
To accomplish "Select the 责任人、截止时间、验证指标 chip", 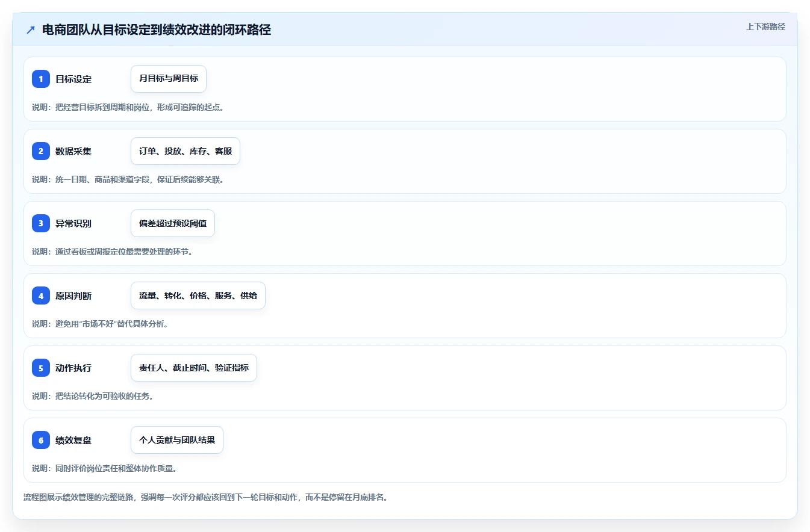I will click(x=194, y=368).
